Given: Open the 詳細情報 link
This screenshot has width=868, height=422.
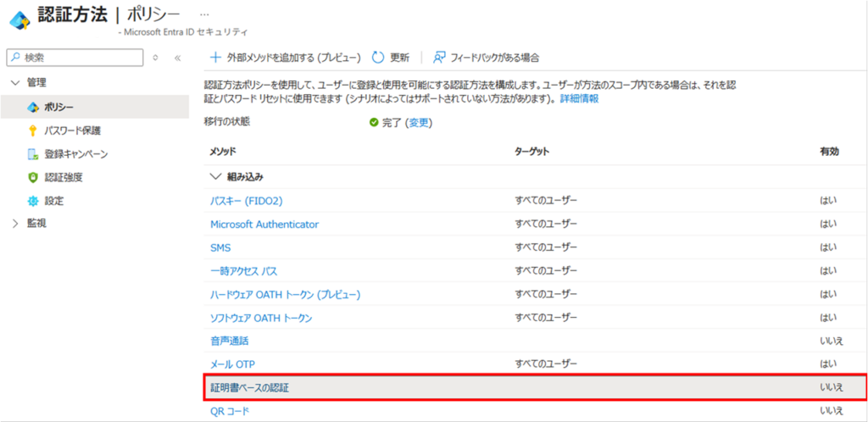Looking at the screenshot, I should point(578,99).
